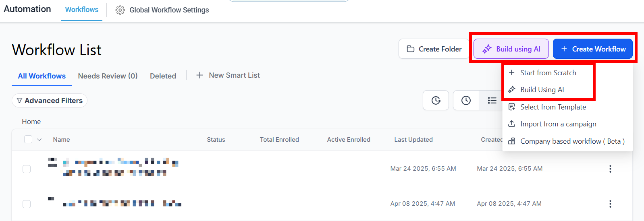Click the gear icon for Global Workflow Settings
Viewport: 644px width, 221px height.
click(120, 10)
